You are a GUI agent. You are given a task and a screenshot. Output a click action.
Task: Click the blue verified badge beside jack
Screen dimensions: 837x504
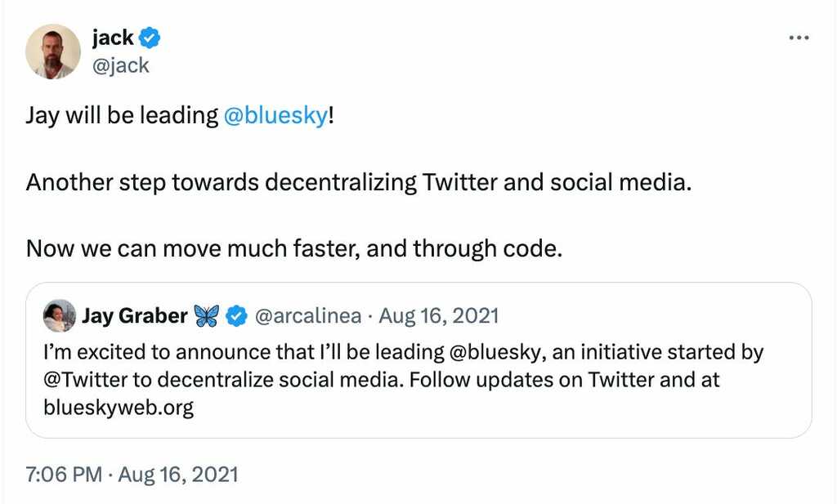click(150, 38)
